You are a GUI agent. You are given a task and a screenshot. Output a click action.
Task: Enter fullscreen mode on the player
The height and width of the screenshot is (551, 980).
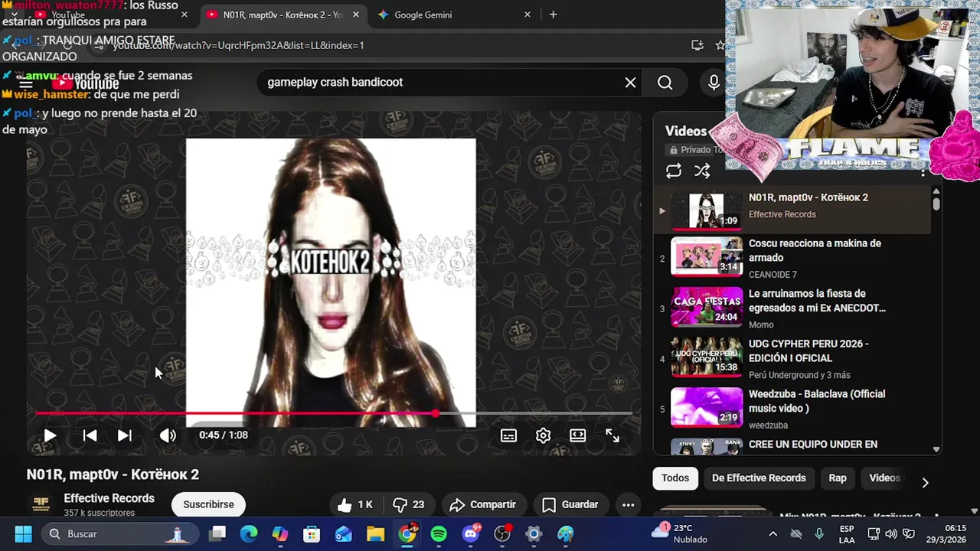tap(612, 435)
